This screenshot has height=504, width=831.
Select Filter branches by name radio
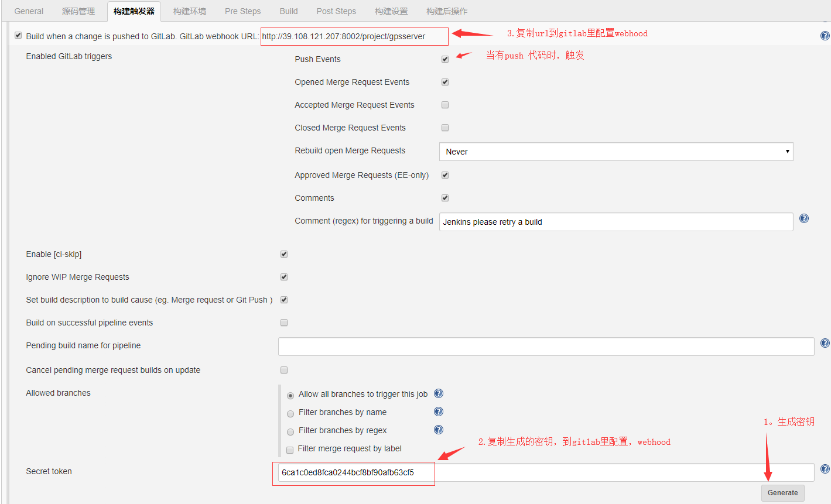point(290,414)
